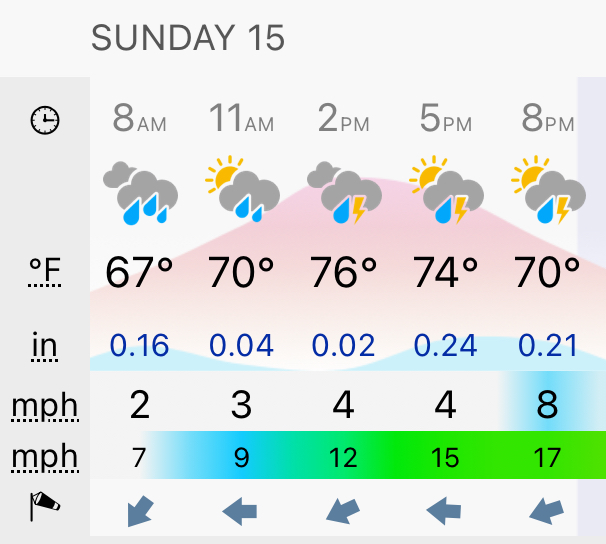Select the 8AM heavy rain cloud icon
The image size is (606, 544).
click(x=140, y=193)
